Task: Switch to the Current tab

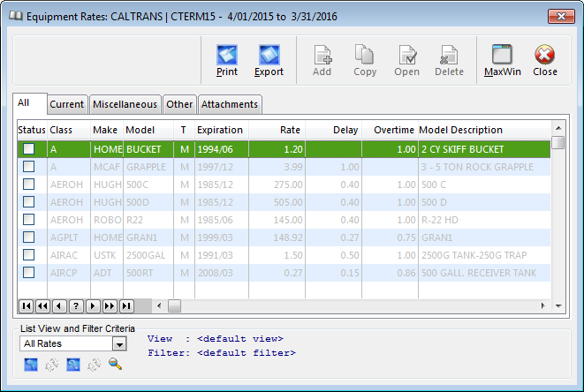Action: [x=67, y=104]
